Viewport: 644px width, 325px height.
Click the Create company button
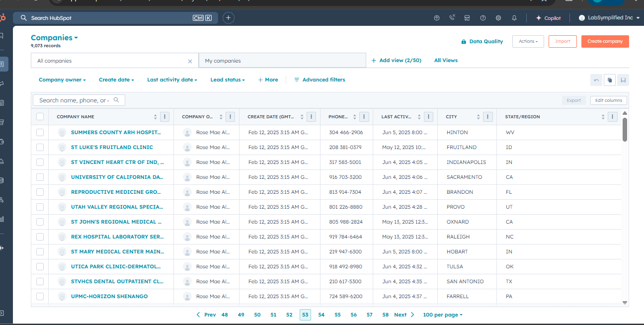click(605, 41)
